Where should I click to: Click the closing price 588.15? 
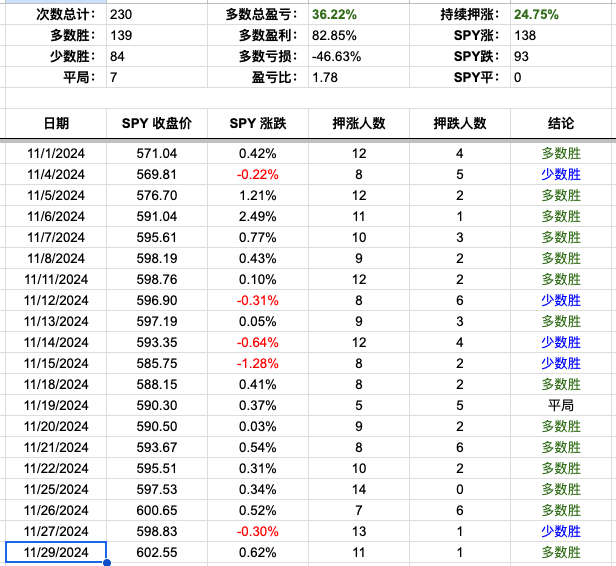pos(157,385)
